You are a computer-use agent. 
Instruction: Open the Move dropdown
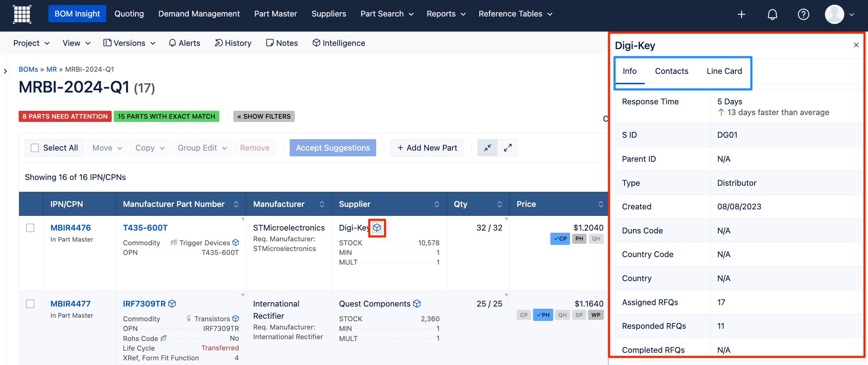(x=107, y=148)
